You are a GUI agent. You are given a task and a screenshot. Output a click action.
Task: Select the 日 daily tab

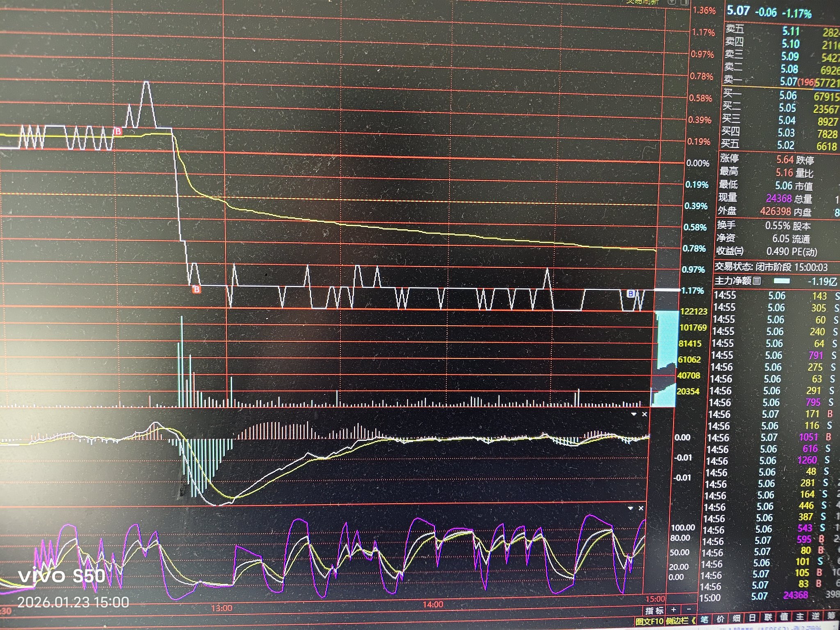(752, 617)
